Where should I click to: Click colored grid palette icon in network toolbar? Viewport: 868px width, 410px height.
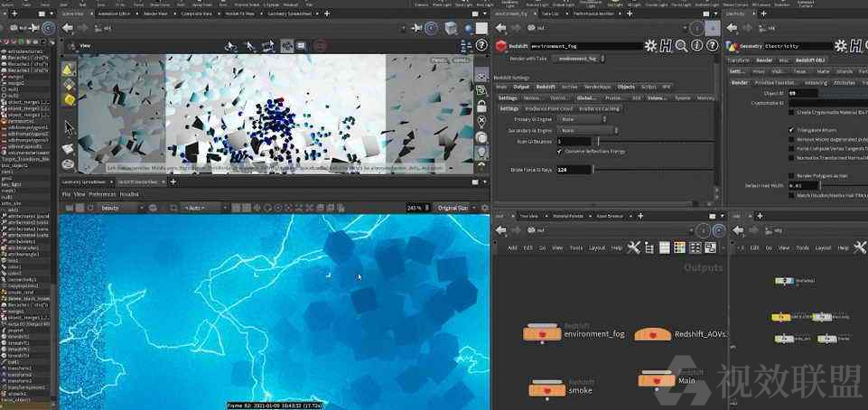click(679, 247)
